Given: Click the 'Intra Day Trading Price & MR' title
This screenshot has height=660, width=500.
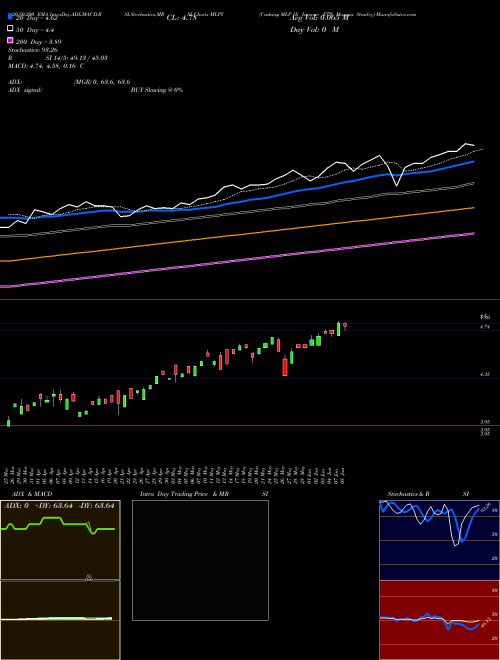Looking at the screenshot, I should 184,494.
